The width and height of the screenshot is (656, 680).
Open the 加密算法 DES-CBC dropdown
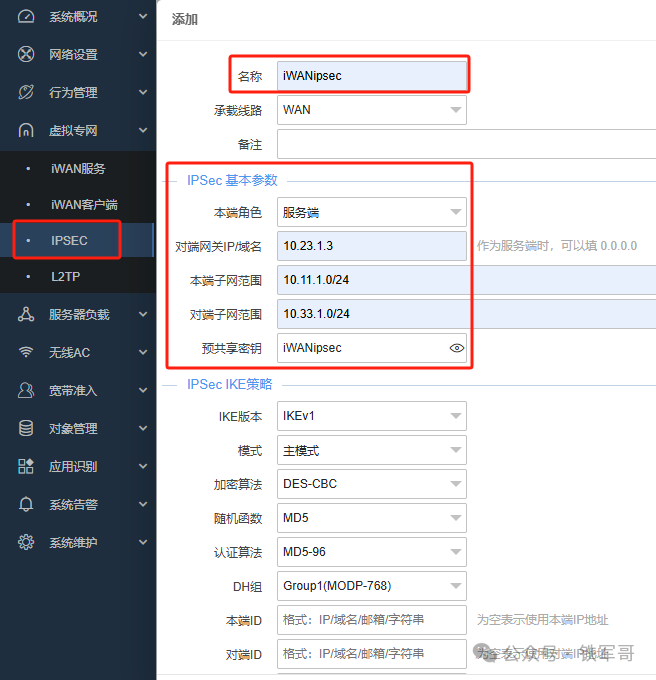click(x=372, y=484)
